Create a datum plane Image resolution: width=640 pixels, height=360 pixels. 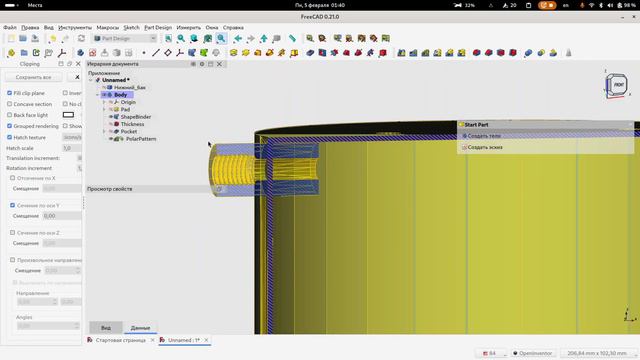168,53
